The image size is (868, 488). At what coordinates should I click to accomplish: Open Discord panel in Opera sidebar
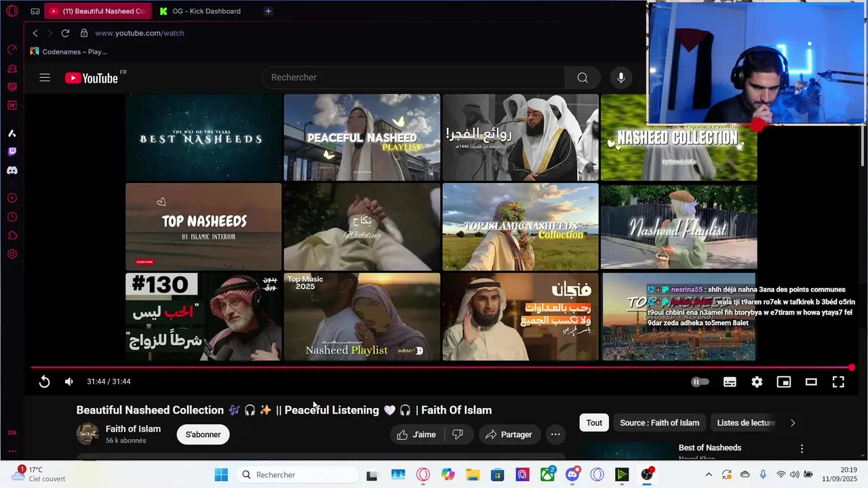(12, 170)
